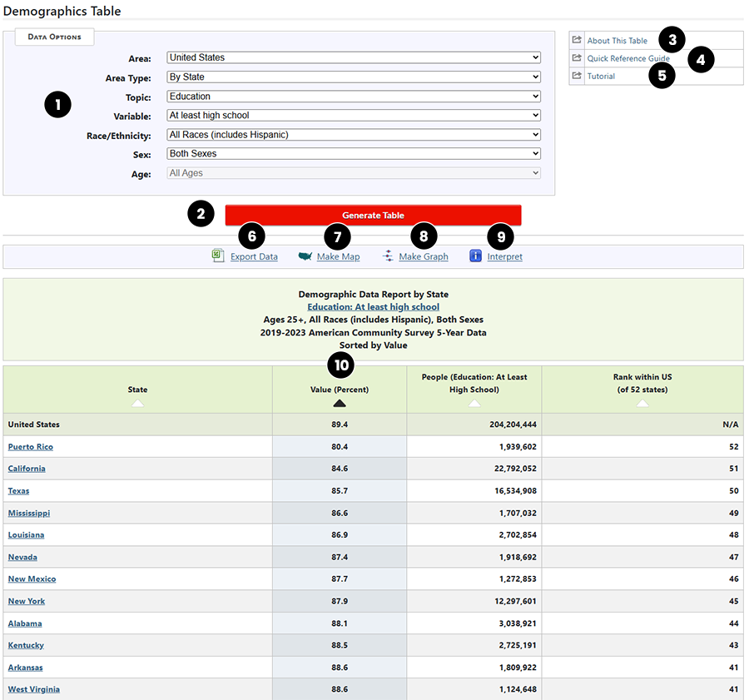Toggle sorting on the State column
The image size is (749, 700).
tap(137, 403)
